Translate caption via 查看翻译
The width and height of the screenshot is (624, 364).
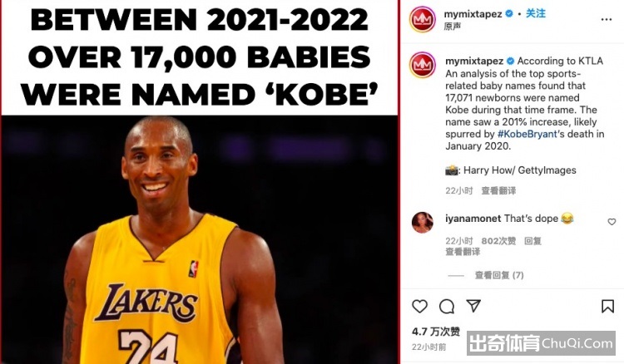click(498, 191)
